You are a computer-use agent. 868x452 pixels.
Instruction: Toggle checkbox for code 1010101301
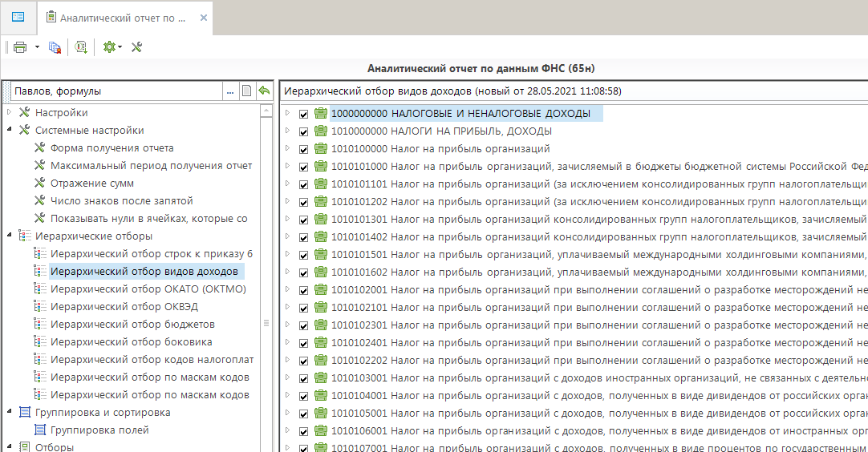pos(303,220)
